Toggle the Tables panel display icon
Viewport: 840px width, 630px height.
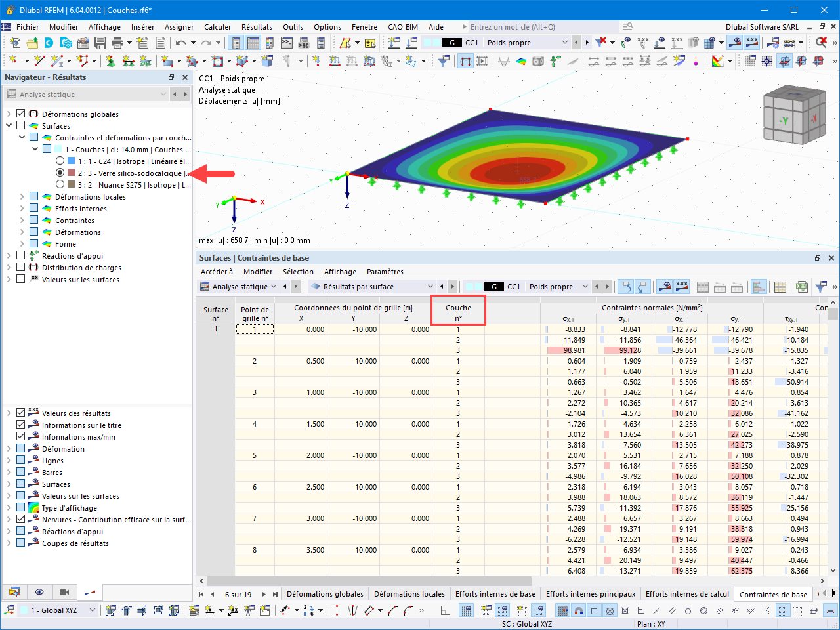[253, 43]
